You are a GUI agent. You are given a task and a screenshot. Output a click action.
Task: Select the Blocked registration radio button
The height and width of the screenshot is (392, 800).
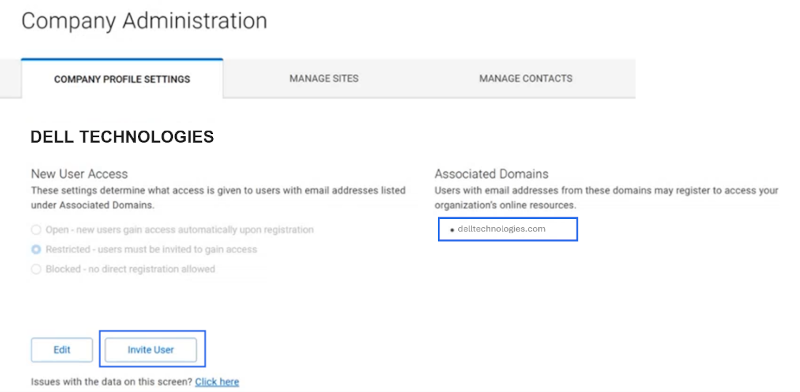36,269
